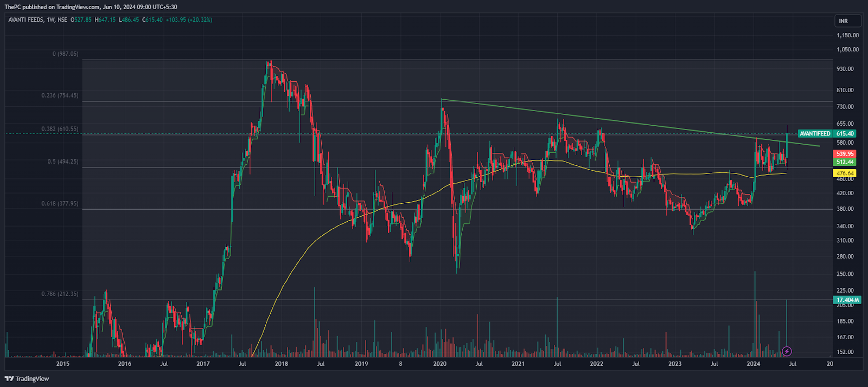This screenshot has width=868, height=387.
Task: Click the TradingView logo at bottom left
Action: 27,379
